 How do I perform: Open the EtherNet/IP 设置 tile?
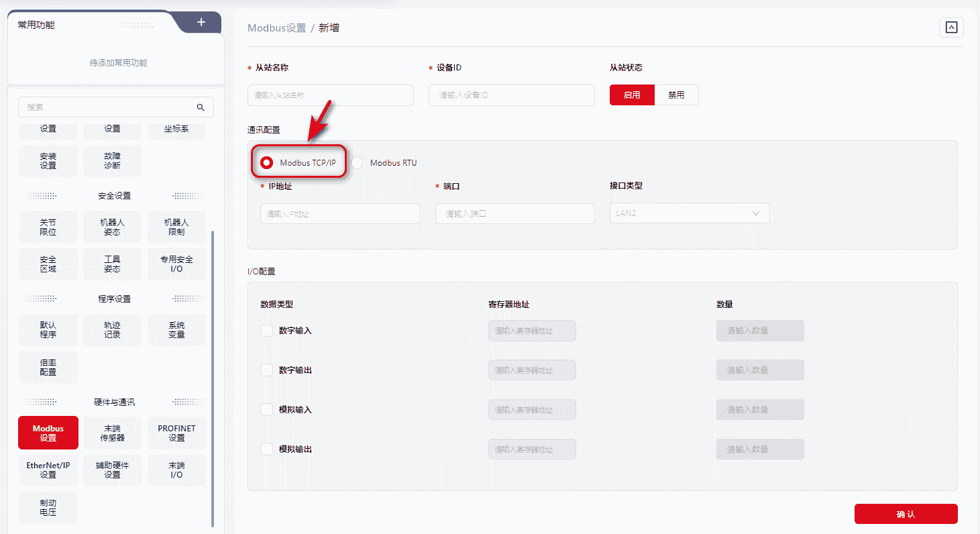[48, 470]
